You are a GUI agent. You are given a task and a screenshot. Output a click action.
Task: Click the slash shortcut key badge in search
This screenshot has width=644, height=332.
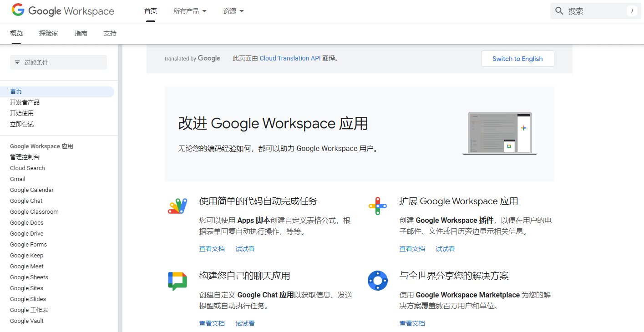[x=632, y=11]
